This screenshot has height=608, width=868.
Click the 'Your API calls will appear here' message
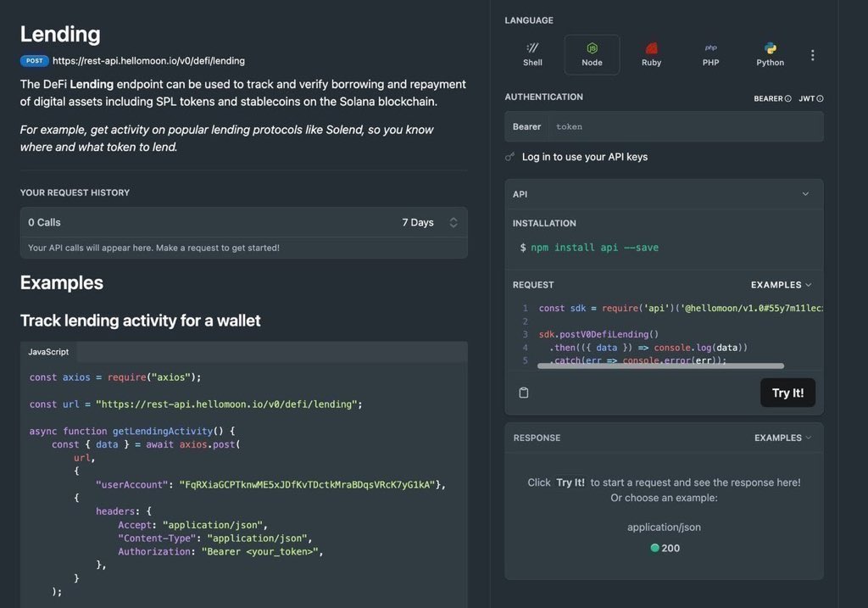point(154,248)
